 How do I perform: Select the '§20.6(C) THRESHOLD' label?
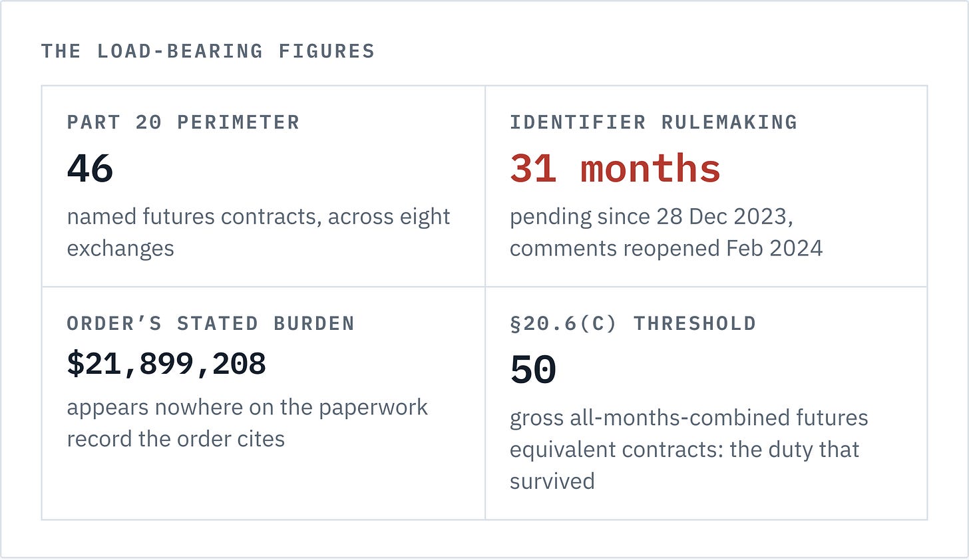point(633,323)
